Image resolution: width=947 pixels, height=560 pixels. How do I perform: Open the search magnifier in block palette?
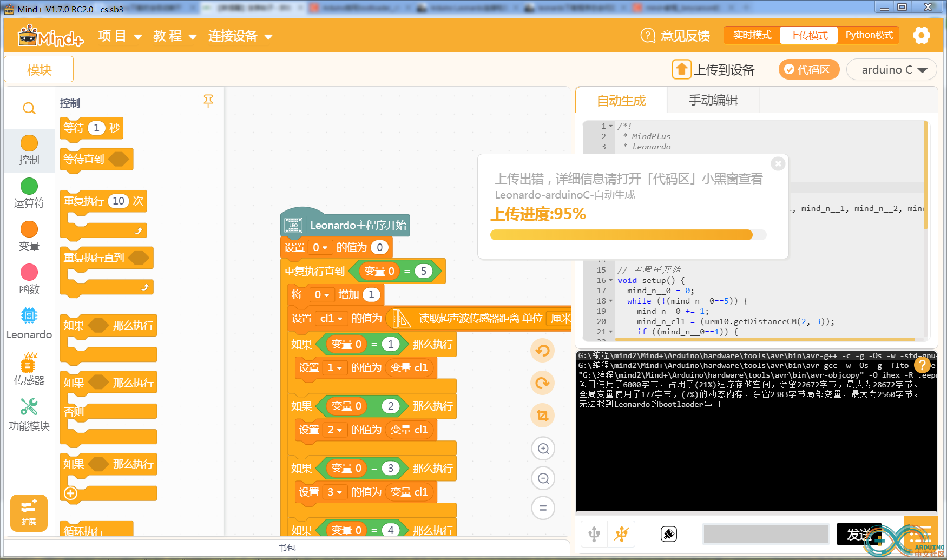tap(29, 108)
